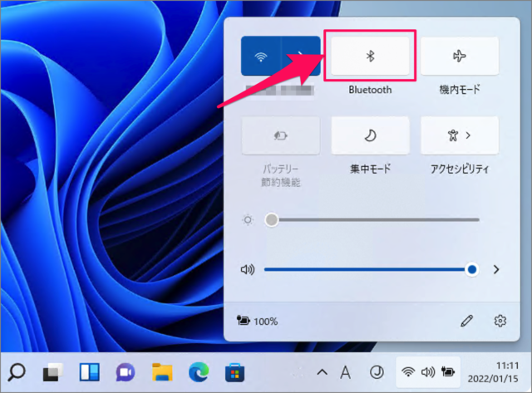Click the brightness slider handle
The height and width of the screenshot is (393, 532).
point(271,219)
